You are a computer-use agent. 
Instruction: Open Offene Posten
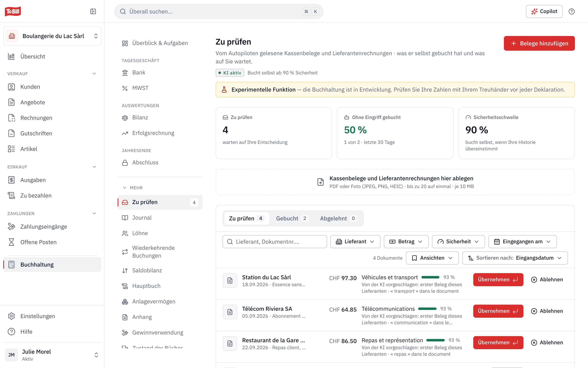coord(52,242)
